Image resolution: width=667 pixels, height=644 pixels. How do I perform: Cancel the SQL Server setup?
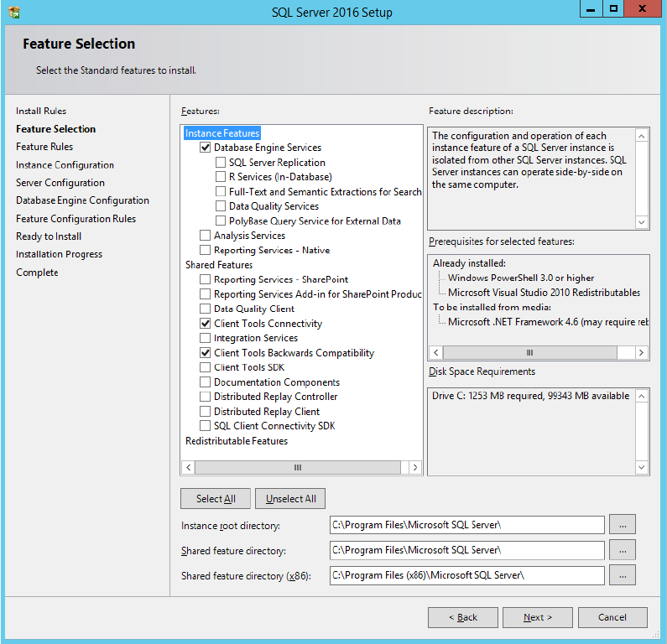pos(612,617)
